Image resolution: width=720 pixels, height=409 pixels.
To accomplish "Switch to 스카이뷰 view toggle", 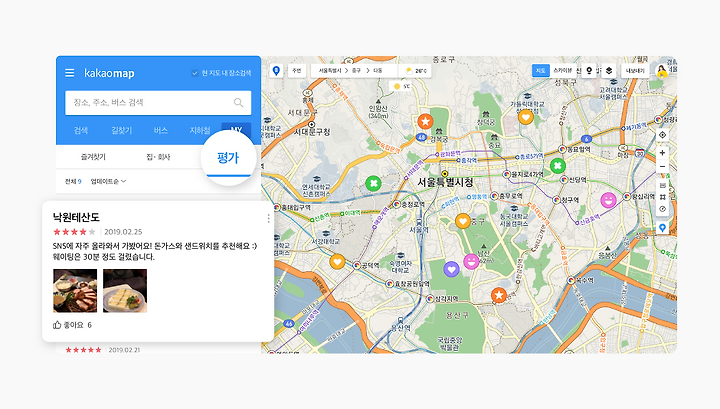I will [562, 71].
